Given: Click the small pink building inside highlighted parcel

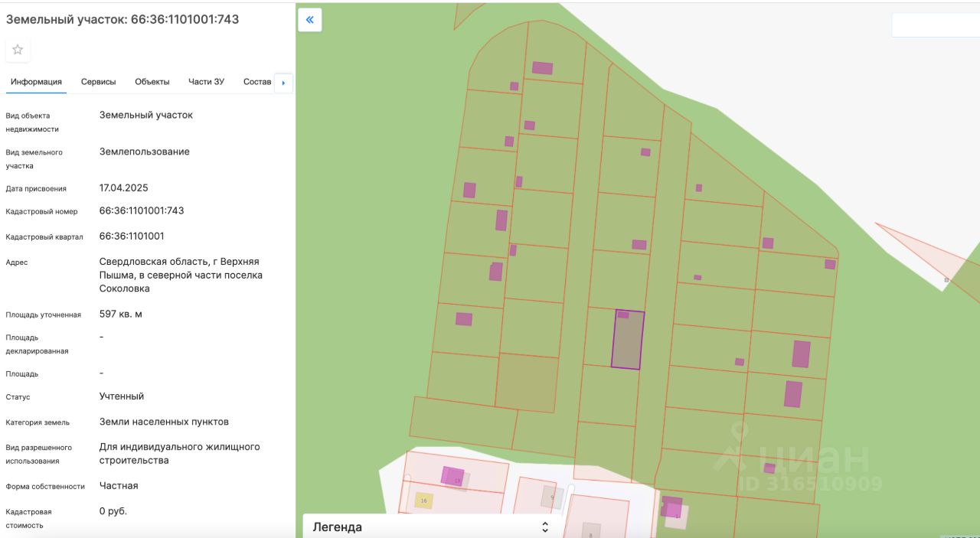Looking at the screenshot, I should pyautogui.click(x=623, y=315).
